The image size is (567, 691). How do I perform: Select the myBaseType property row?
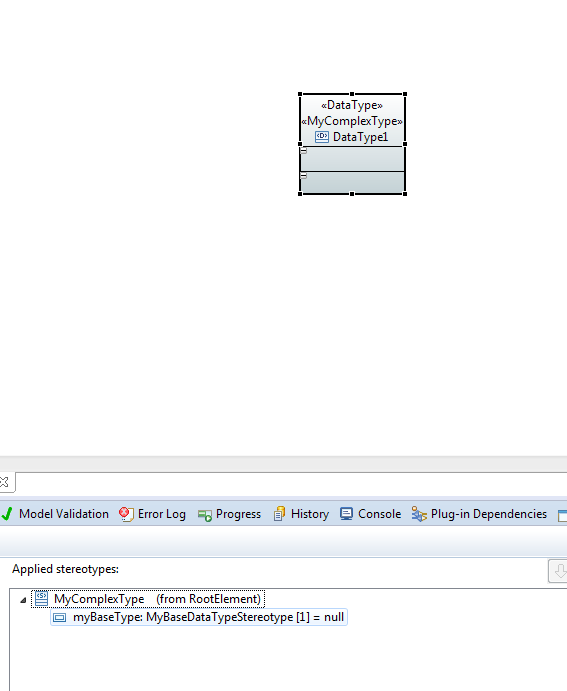[x=199, y=617]
